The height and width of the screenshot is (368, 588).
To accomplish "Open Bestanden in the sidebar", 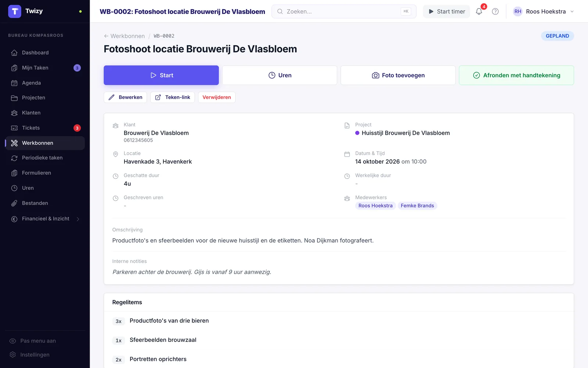I will [x=45, y=203].
